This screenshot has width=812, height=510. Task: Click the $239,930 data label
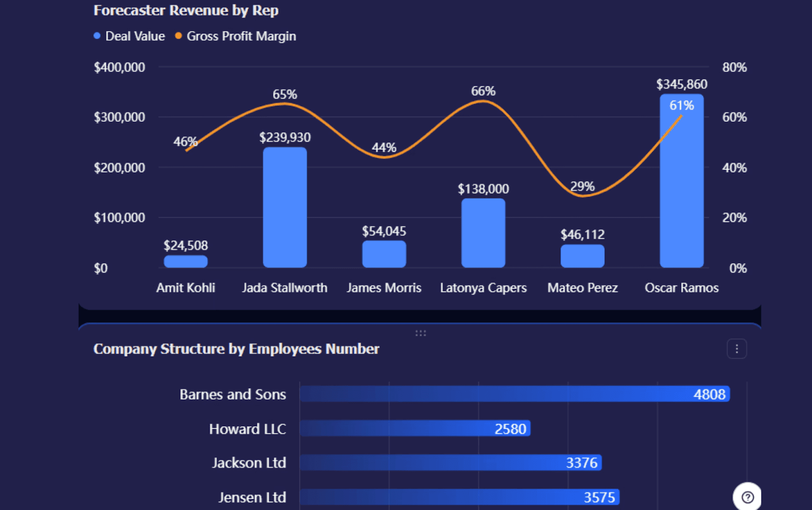285,138
